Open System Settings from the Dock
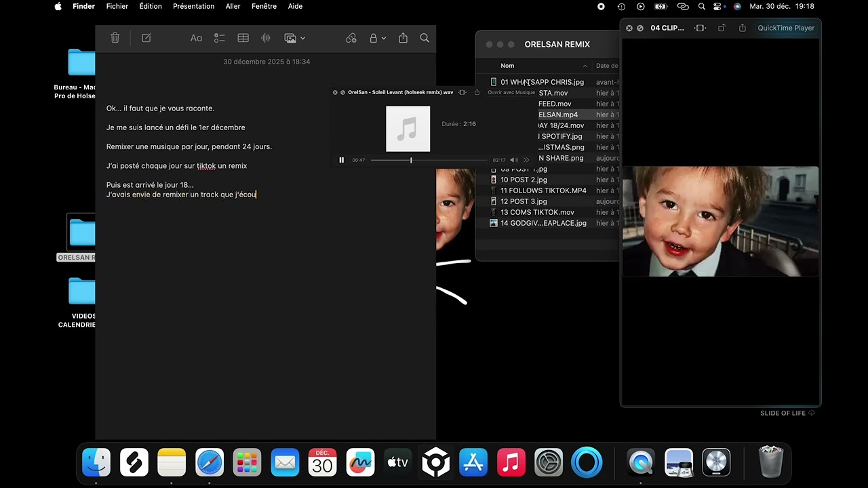Image resolution: width=868 pixels, height=488 pixels. coord(549,464)
